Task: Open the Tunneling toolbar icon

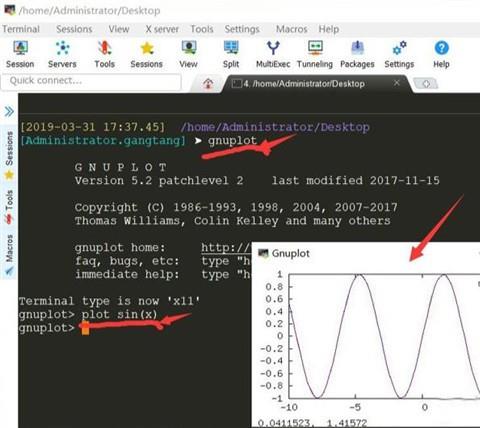Action: pos(315,54)
